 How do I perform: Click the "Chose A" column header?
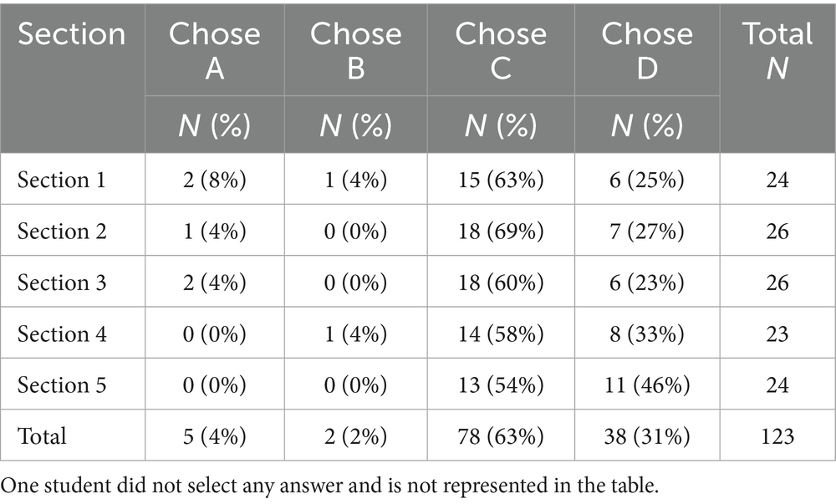click(214, 52)
